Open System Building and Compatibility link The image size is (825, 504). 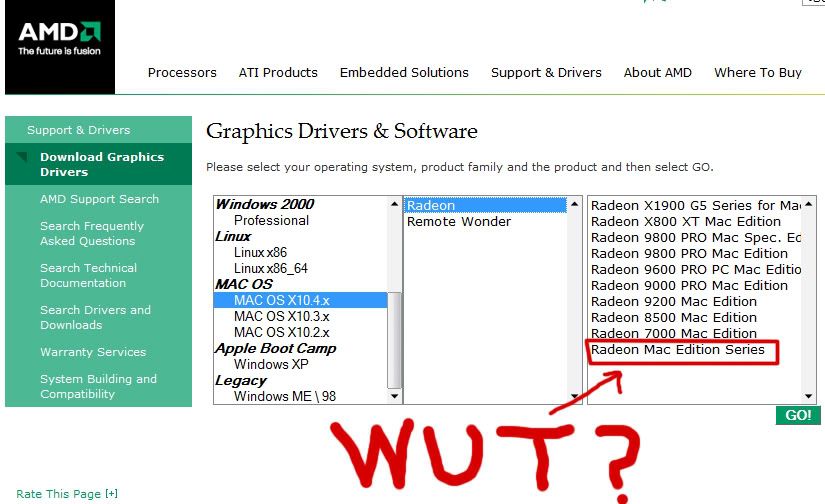(98, 386)
